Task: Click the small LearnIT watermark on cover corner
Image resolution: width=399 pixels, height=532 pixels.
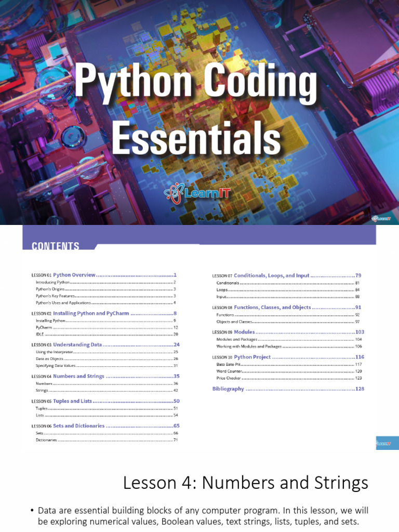Action: [x=381, y=218]
